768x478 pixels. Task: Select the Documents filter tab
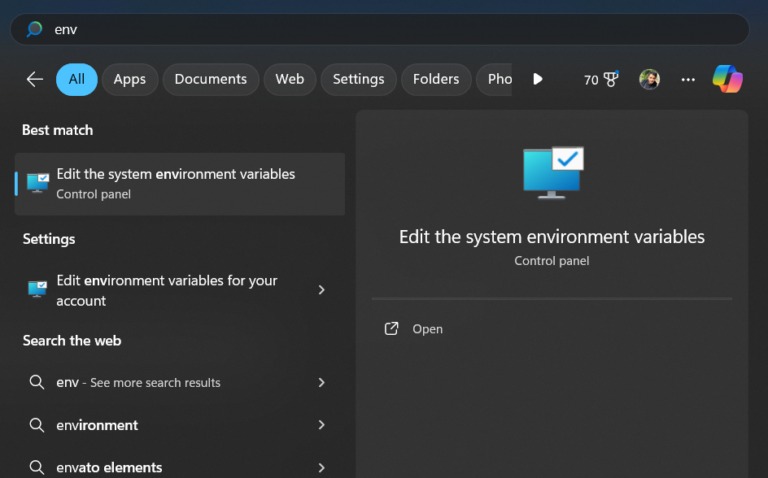pyautogui.click(x=210, y=79)
